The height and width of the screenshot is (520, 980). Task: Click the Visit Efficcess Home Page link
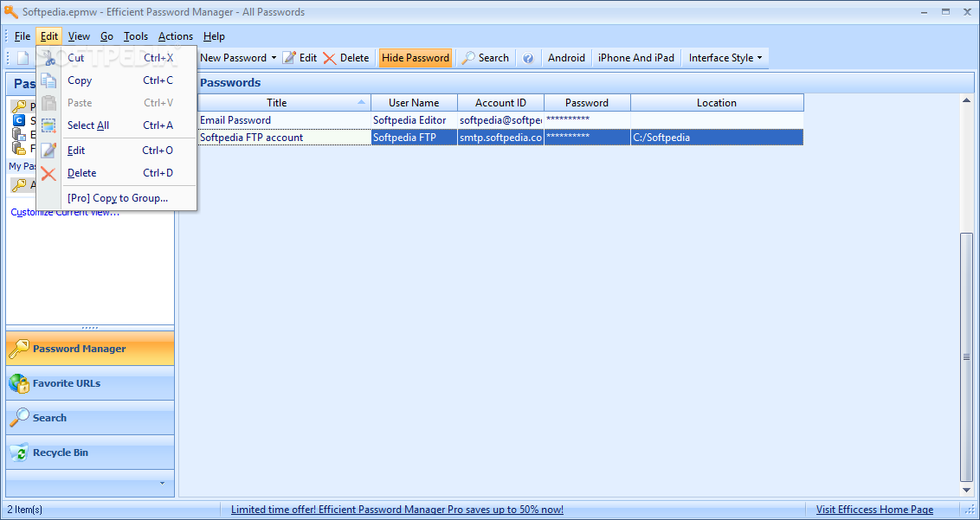[x=874, y=510]
